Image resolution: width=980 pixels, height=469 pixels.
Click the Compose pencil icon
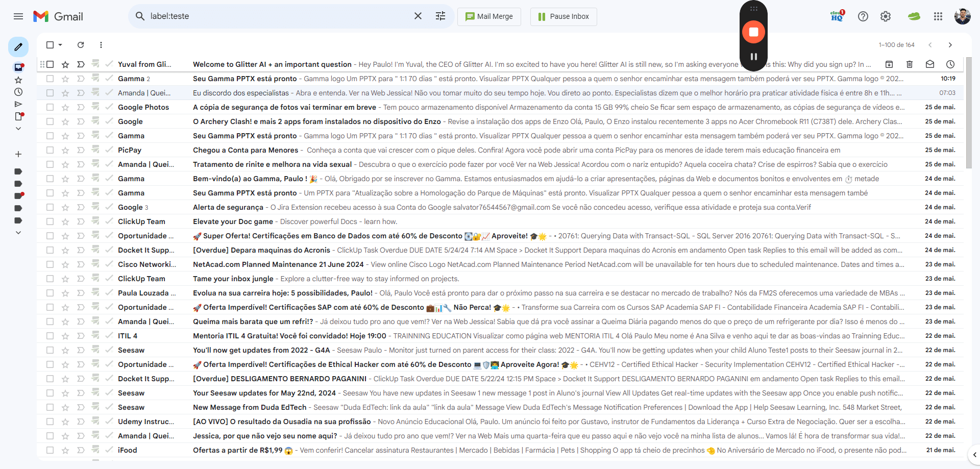[18, 47]
